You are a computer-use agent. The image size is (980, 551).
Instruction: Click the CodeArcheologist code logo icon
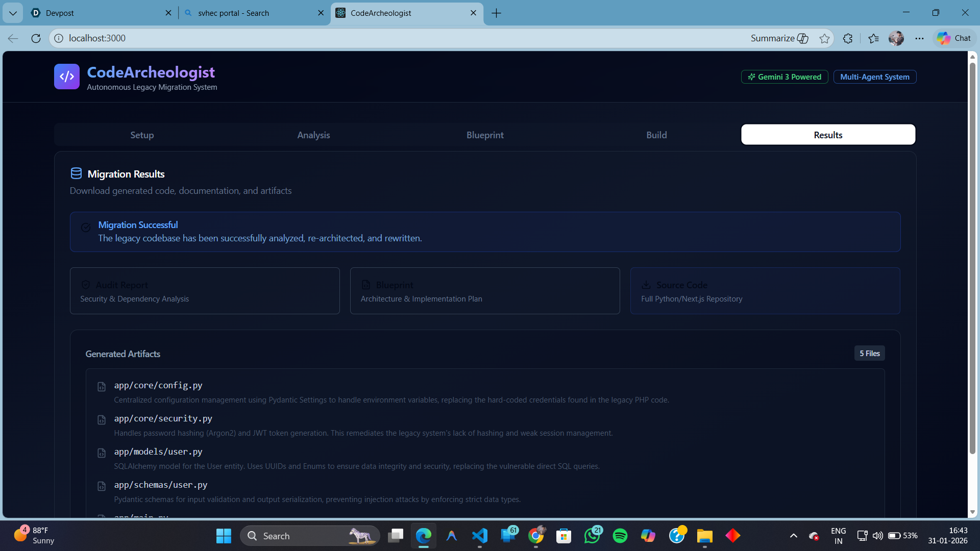[67, 77]
